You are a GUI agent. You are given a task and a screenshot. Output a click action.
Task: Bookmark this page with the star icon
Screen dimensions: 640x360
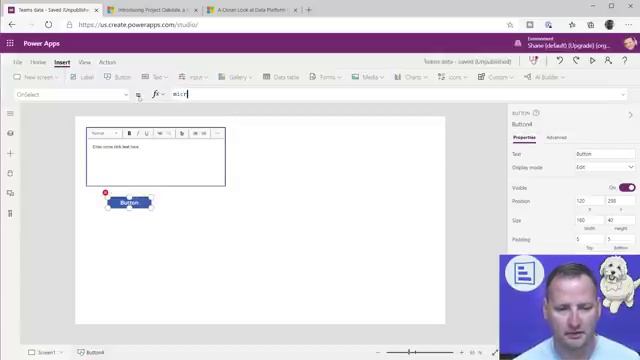pos(510,25)
